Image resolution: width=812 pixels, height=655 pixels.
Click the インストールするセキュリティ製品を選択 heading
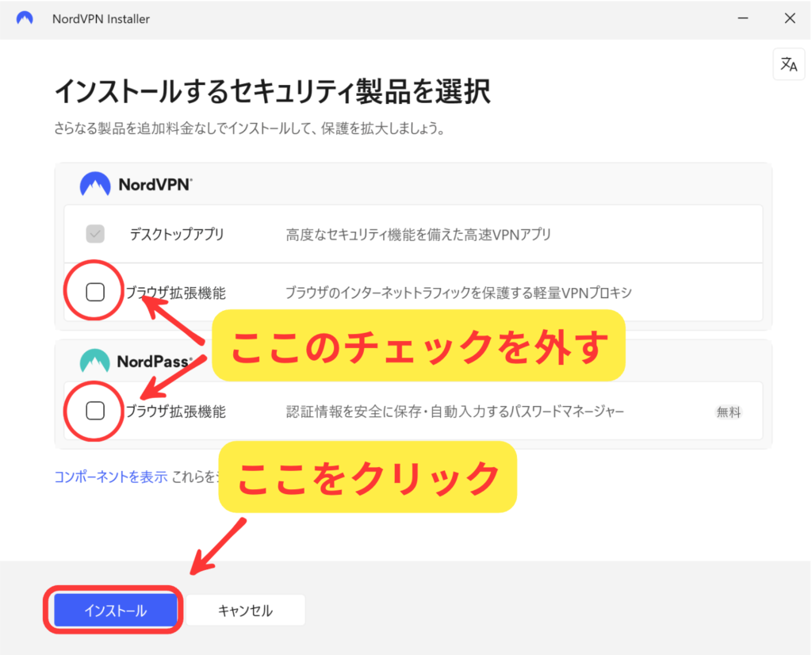(272, 92)
